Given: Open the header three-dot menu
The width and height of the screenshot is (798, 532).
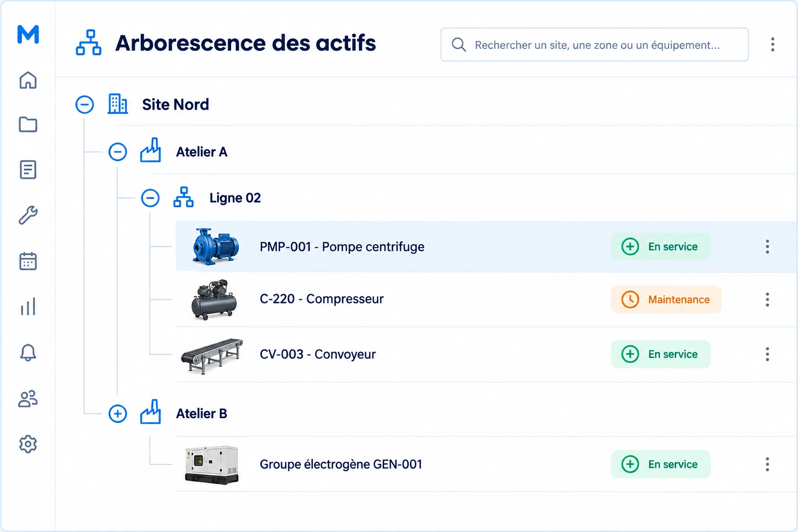Looking at the screenshot, I should [773, 45].
